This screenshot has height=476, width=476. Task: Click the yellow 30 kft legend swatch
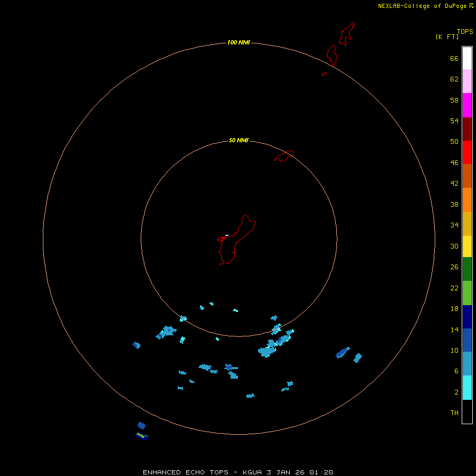coord(467,246)
